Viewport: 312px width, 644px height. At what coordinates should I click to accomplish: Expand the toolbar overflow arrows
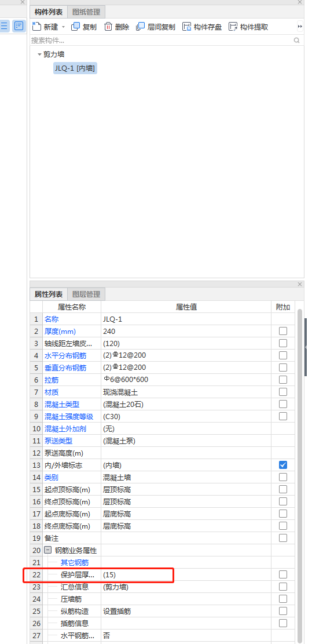point(300,27)
